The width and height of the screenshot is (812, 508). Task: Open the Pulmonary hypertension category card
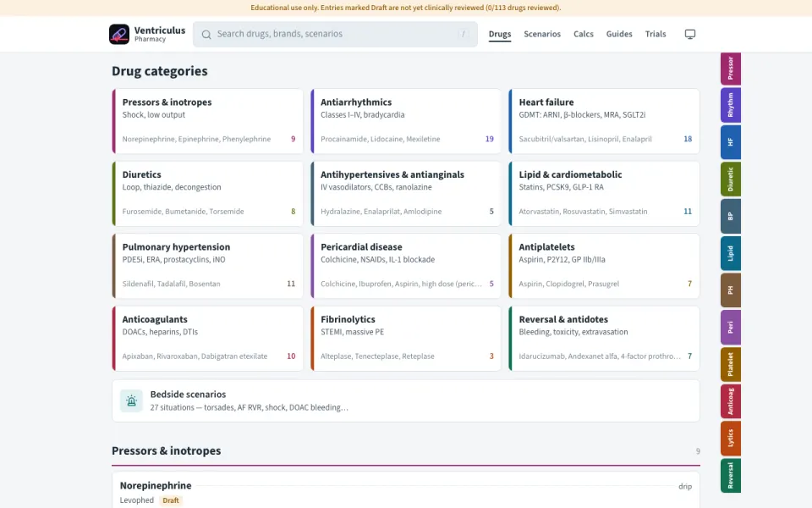(208, 266)
